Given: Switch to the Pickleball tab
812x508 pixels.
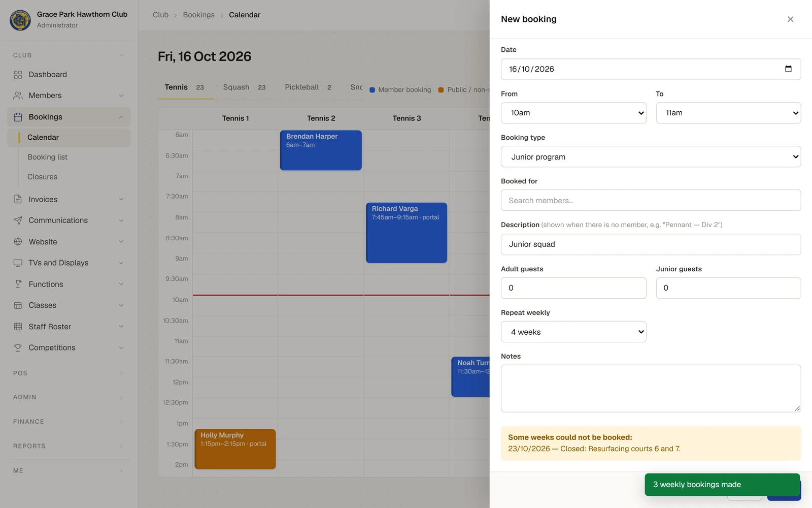Looking at the screenshot, I should coord(308,87).
